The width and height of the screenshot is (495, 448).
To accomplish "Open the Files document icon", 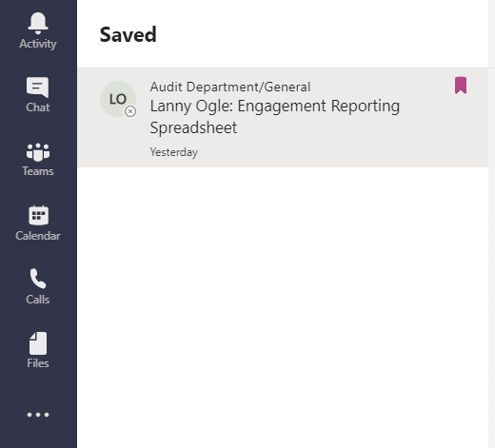I will click(x=38, y=343).
